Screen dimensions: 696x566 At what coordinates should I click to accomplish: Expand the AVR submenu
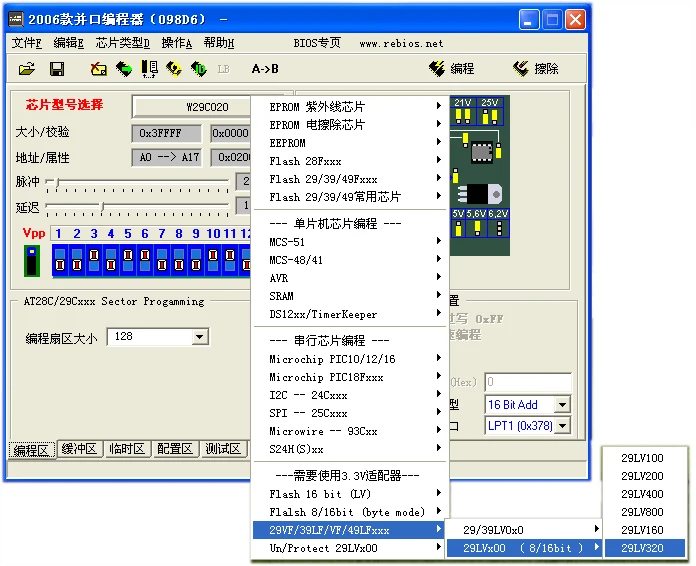coord(350,278)
